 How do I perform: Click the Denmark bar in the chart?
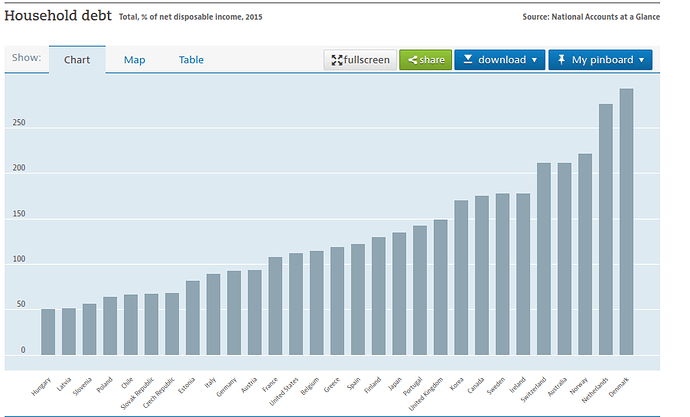(x=626, y=221)
